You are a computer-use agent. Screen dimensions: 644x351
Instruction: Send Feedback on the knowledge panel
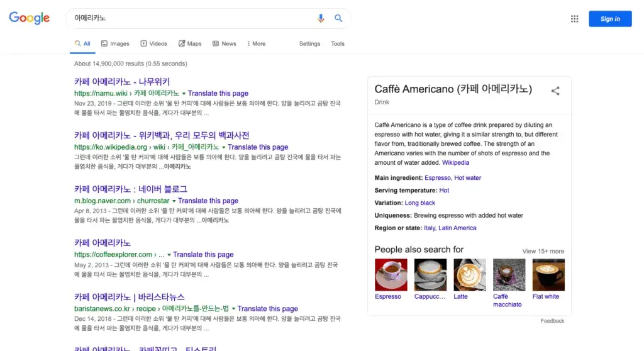pyautogui.click(x=552, y=321)
